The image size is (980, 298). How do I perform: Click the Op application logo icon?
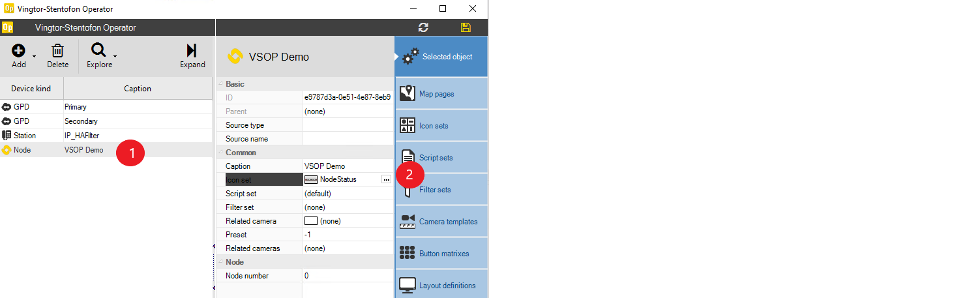tap(8, 27)
